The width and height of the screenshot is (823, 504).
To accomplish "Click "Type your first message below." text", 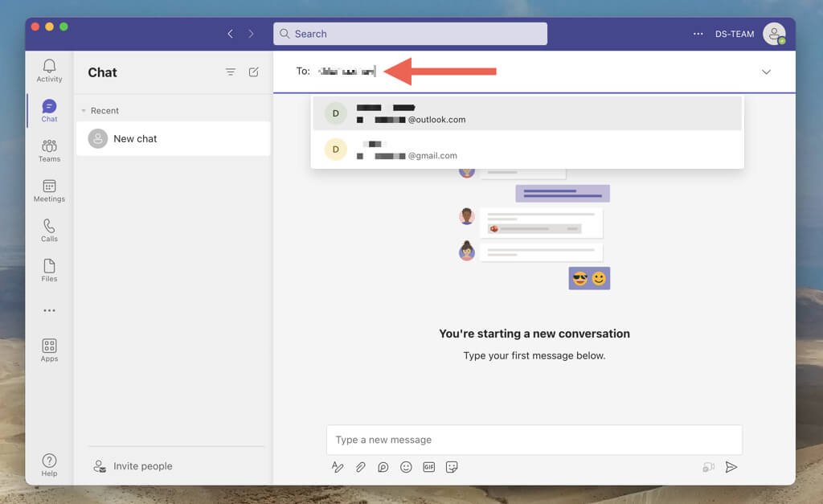I will tap(534, 355).
